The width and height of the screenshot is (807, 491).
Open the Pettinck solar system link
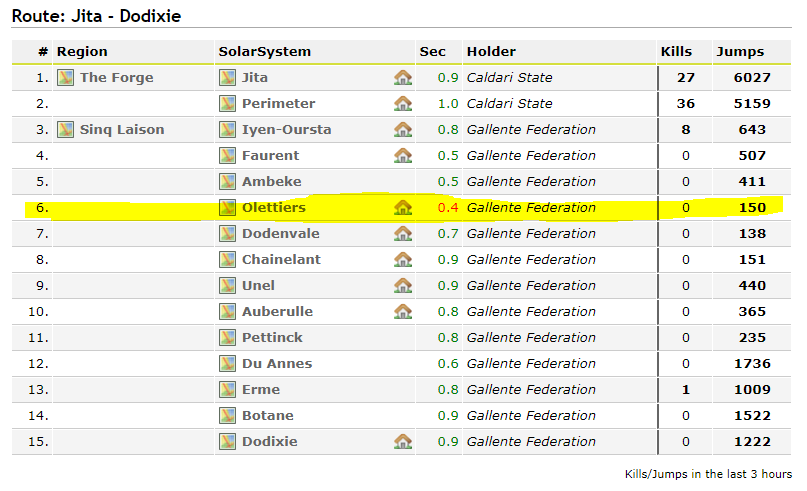(x=272, y=338)
